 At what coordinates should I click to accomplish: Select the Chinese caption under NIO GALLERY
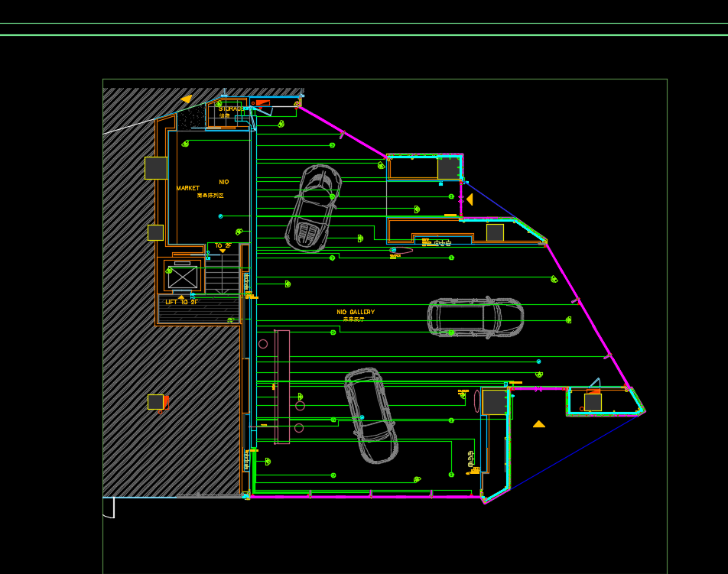pyautogui.click(x=354, y=319)
